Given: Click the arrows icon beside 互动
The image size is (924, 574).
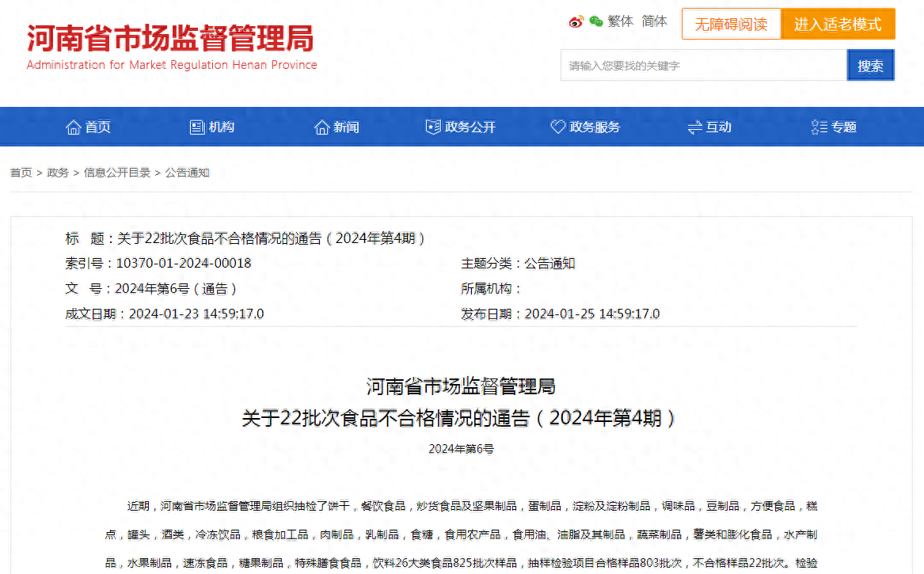Looking at the screenshot, I should [x=694, y=127].
